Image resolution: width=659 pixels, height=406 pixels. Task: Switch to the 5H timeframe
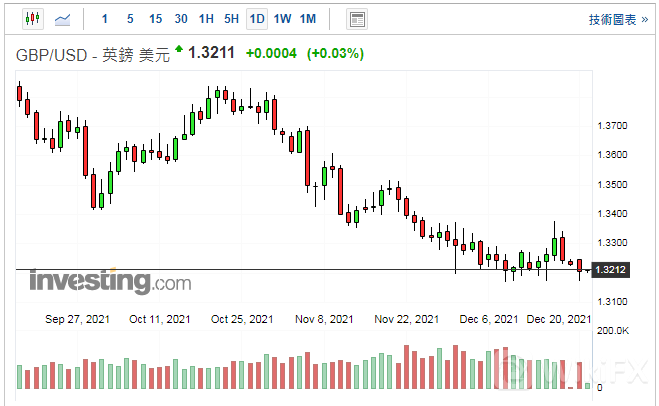(231, 19)
